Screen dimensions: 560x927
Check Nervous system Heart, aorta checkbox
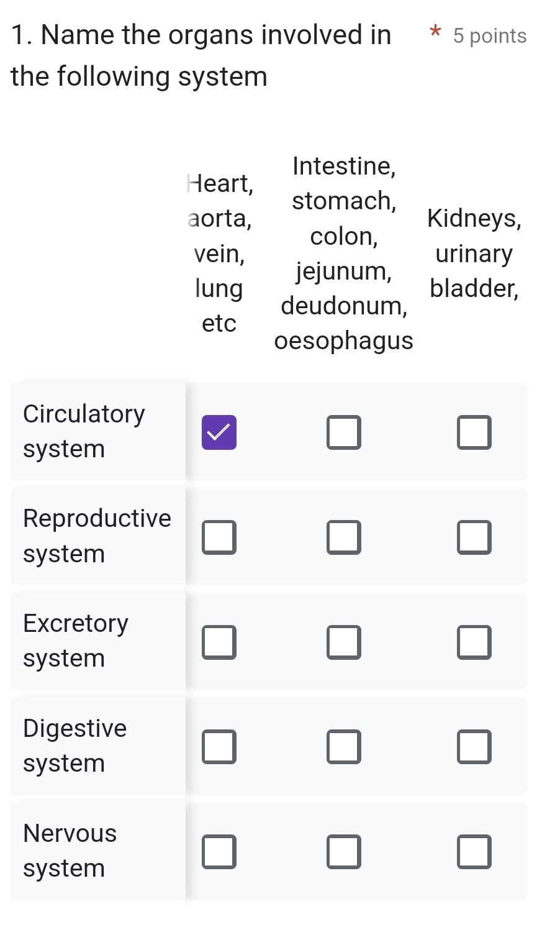(219, 852)
